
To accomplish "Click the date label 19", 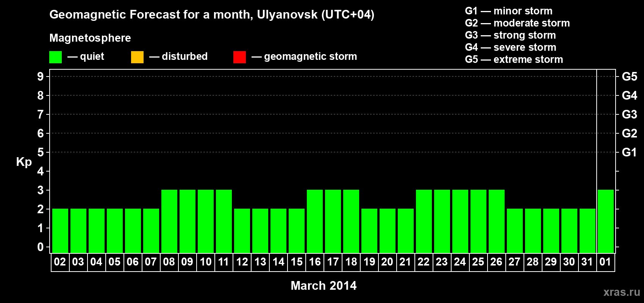I will click(x=369, y=262).
